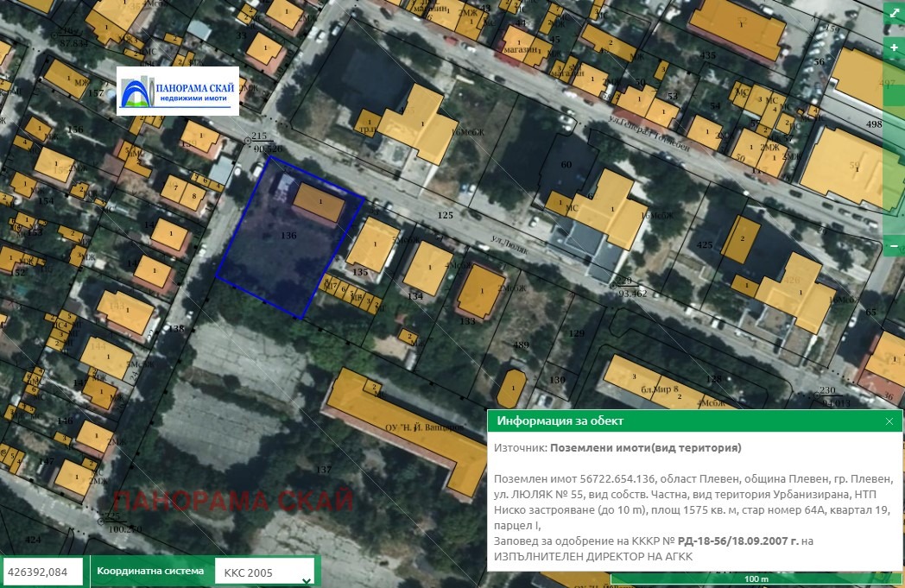
Task: Click geodetic point marker 229
Action: click(x=615, y=286)
